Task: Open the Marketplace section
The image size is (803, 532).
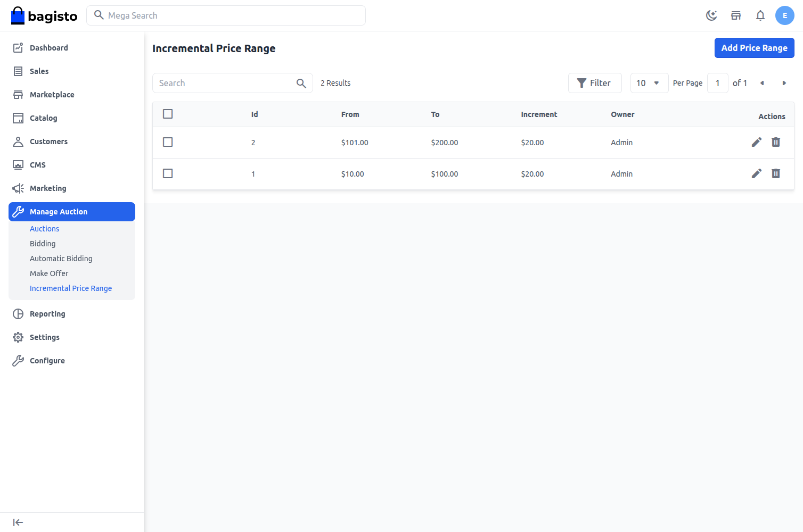Action: pos(18,94)
